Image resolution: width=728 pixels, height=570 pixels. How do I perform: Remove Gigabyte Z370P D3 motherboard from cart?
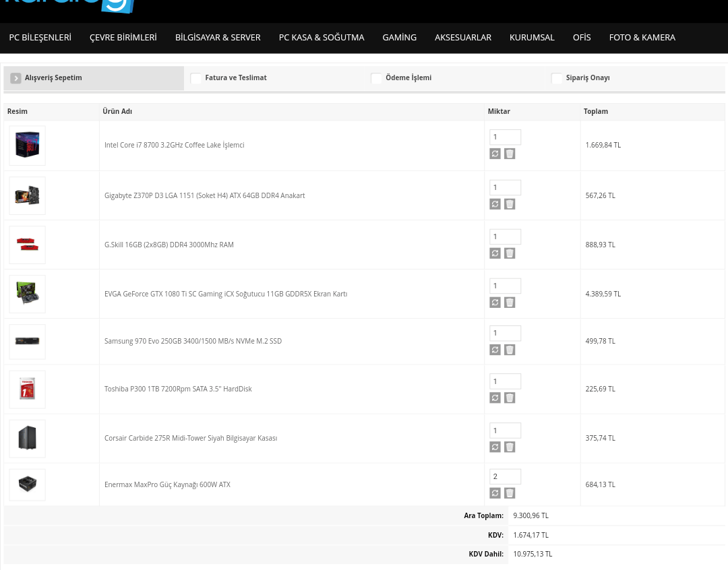coord(510,204)
